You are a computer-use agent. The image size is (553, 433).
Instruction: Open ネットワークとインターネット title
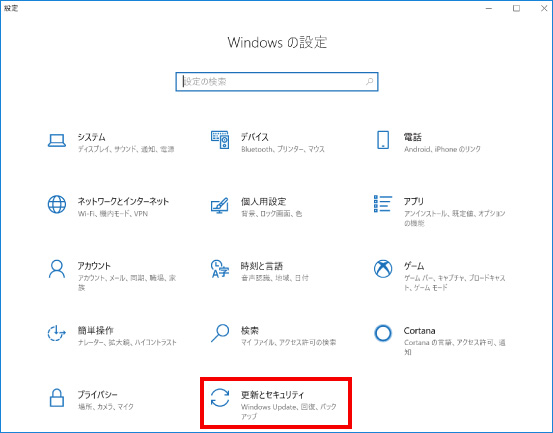123,201
